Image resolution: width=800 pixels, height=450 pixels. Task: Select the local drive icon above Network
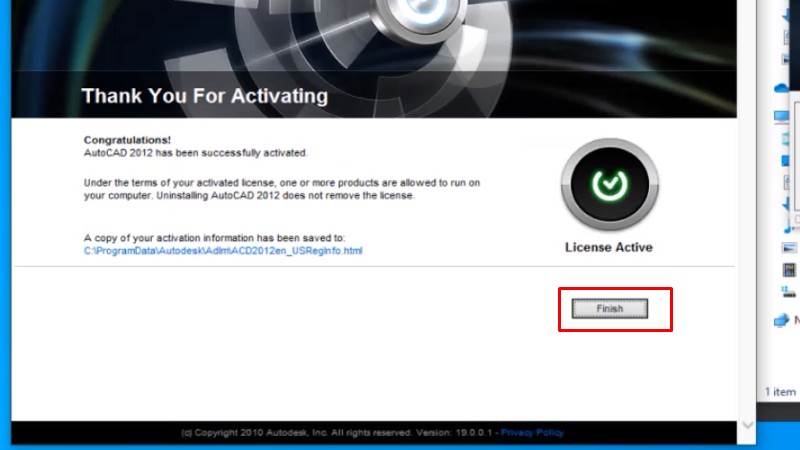coord(788,291)
